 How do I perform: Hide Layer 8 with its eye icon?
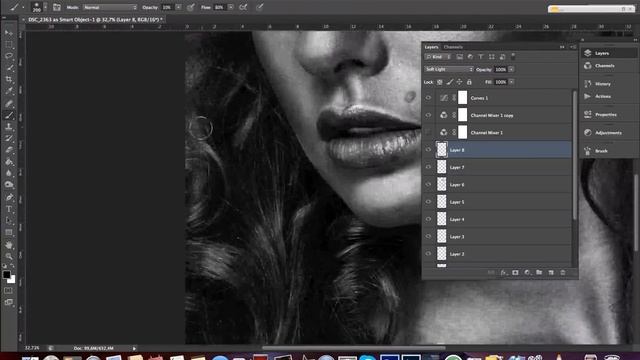point(428,150)
